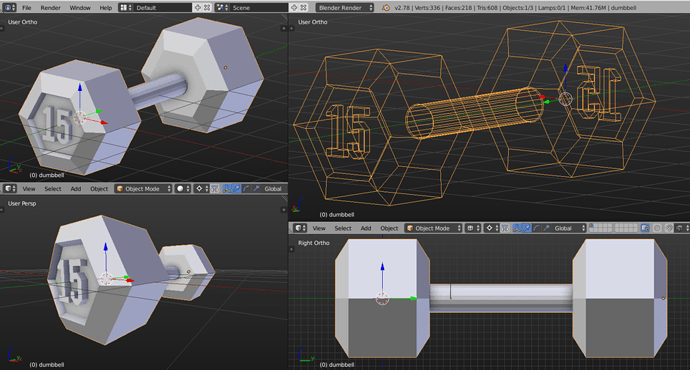This screenshot has width=690, height=370.
Task: Enable rotate manipulator in right viewport header
Action: (536, 228)
